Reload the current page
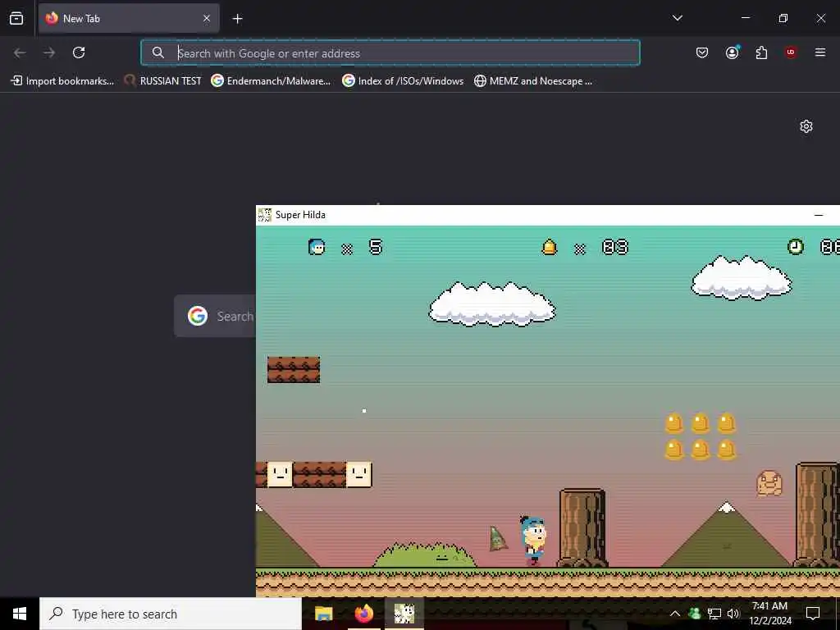The width and height of the screenshot is (840, 630). click(x=79, y=52)
